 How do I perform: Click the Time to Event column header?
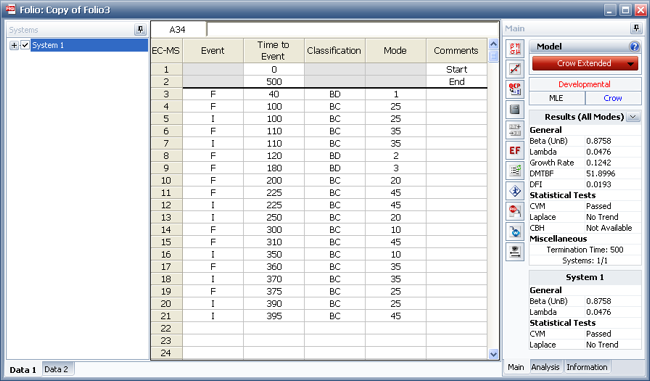274,51
